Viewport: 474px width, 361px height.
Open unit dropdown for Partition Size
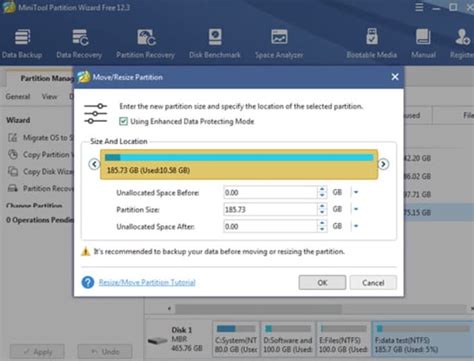point(356,209)
